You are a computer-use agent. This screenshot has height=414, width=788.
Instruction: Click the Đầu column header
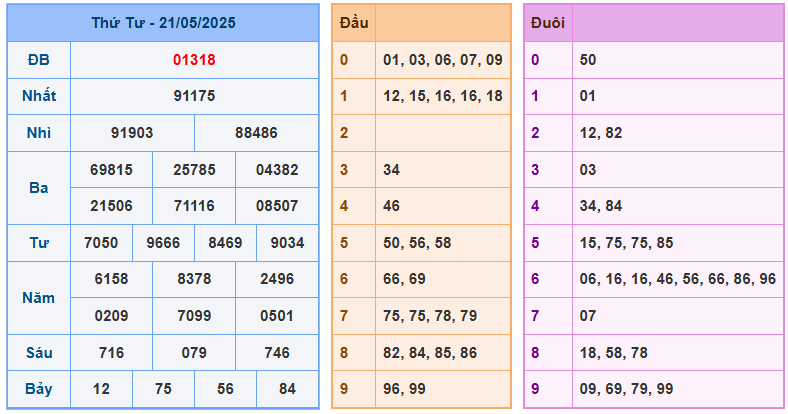[x=354, y=23]
